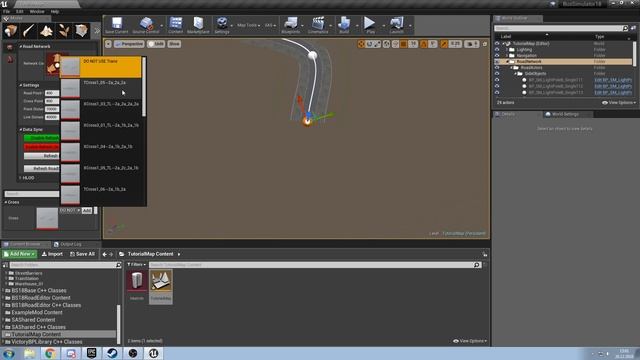Toggle rotation snapping in viewport
The image size is (640, 360).
pyautogui.click(x=424, y=44)
